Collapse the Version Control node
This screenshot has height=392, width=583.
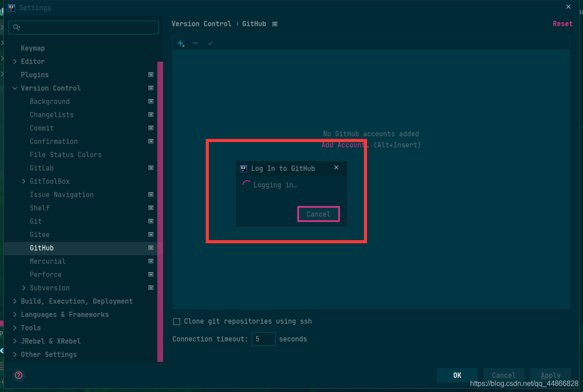15,88
